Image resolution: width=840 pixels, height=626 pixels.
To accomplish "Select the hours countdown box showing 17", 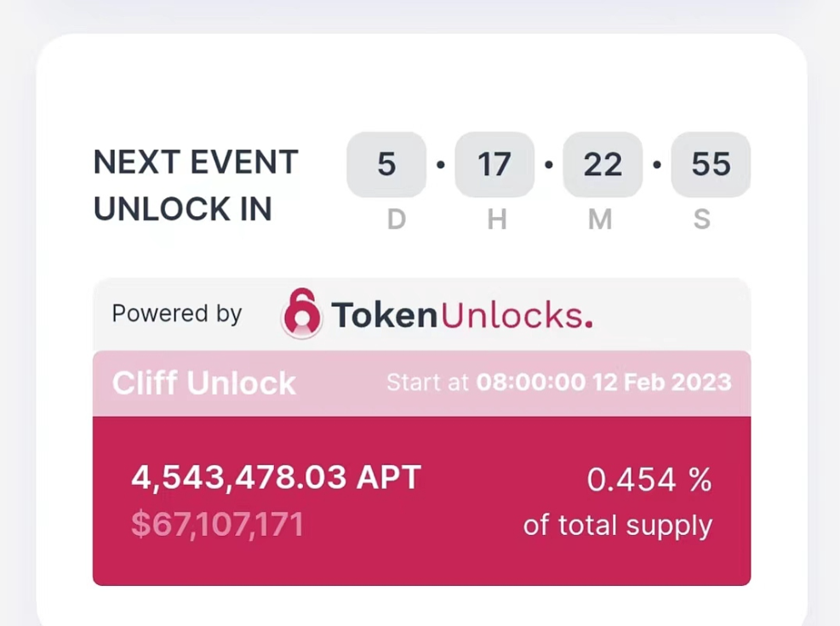I will click(494, 164).
